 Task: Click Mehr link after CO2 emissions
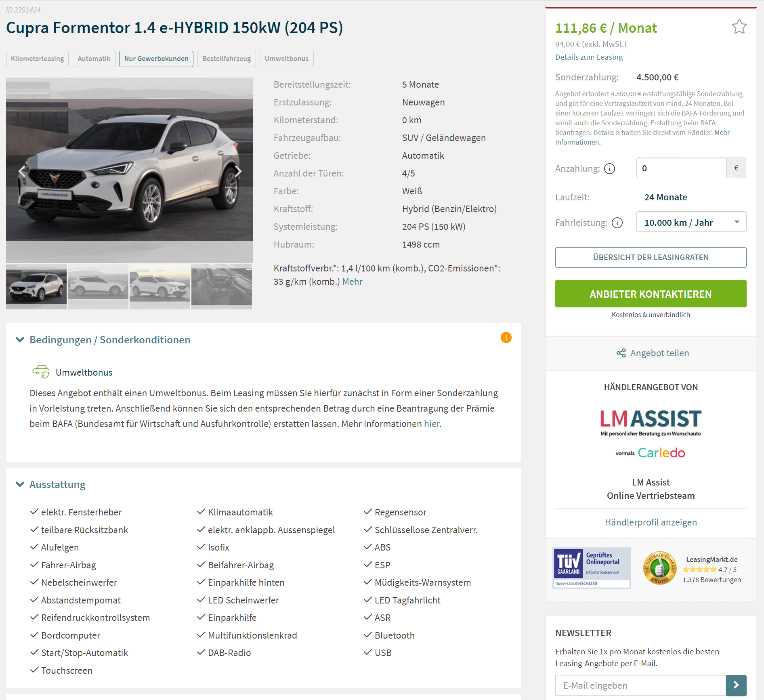click(x=352, y=282)
